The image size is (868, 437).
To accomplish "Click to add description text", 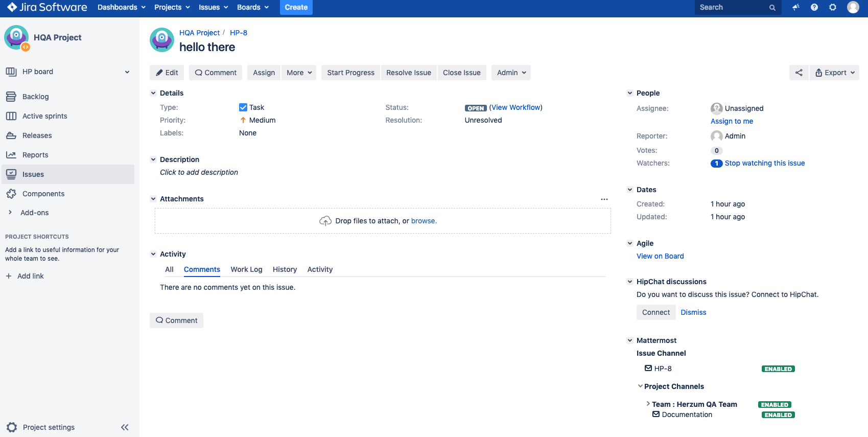I will [199, 172].
